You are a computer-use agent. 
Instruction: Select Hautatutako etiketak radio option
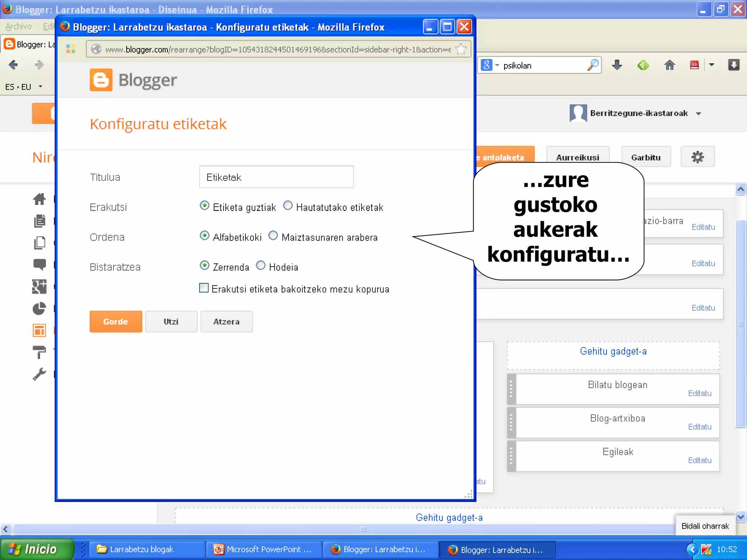(x=288, y=206)
